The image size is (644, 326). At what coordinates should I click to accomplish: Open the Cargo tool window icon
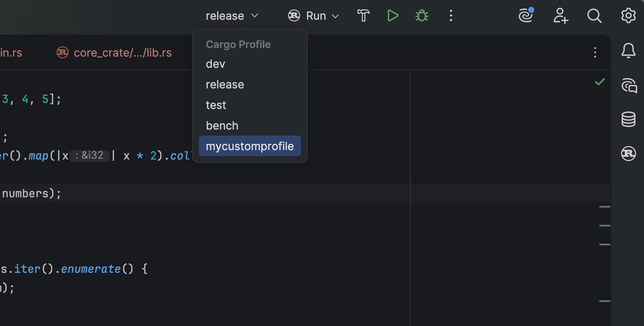(x=628, y=153)
